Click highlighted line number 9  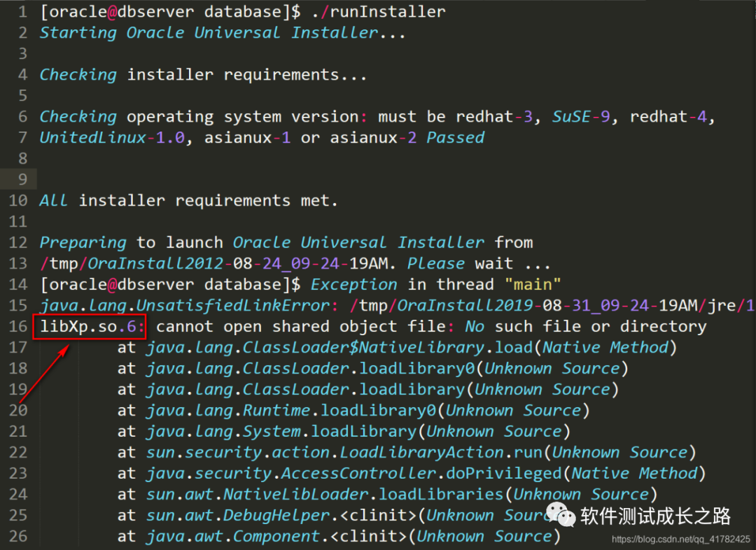point(22,180)
